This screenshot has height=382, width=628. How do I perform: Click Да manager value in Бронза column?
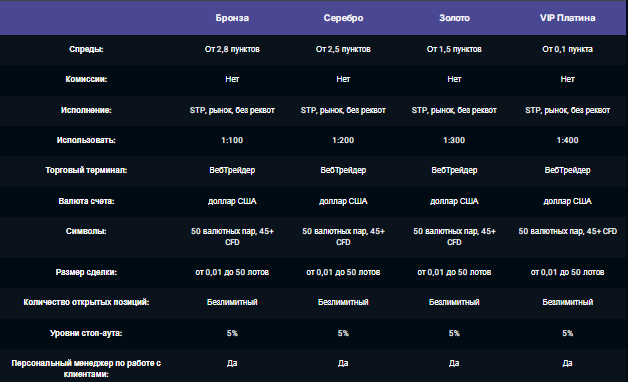232,363
